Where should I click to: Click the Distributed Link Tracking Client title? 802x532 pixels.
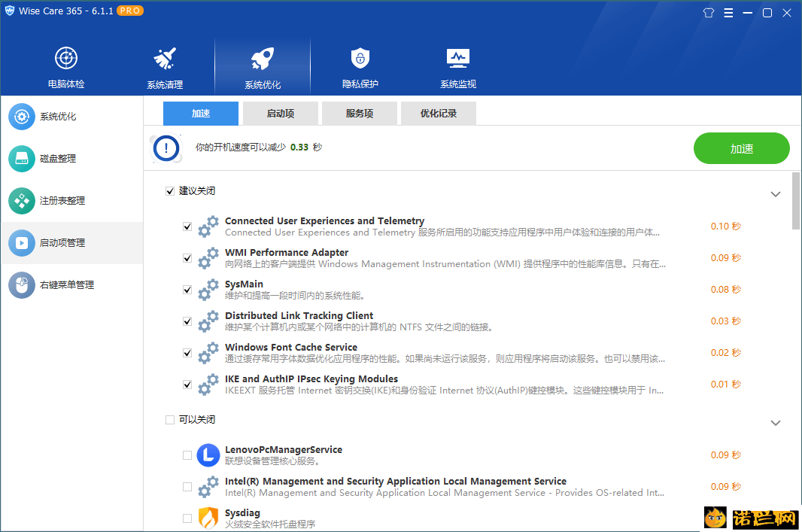[299, 315]
